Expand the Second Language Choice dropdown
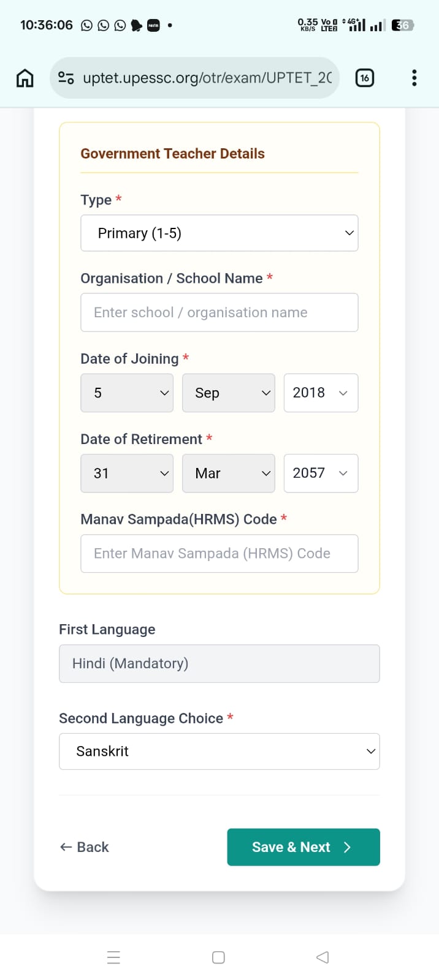Image resolution: width=439 pixels, height=980 pixels. coord(219,752)
